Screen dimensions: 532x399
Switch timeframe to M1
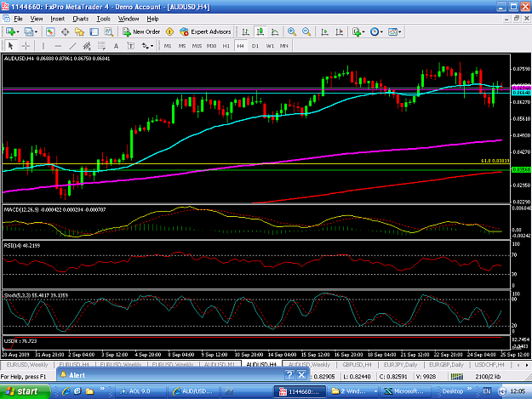point(168,46)
